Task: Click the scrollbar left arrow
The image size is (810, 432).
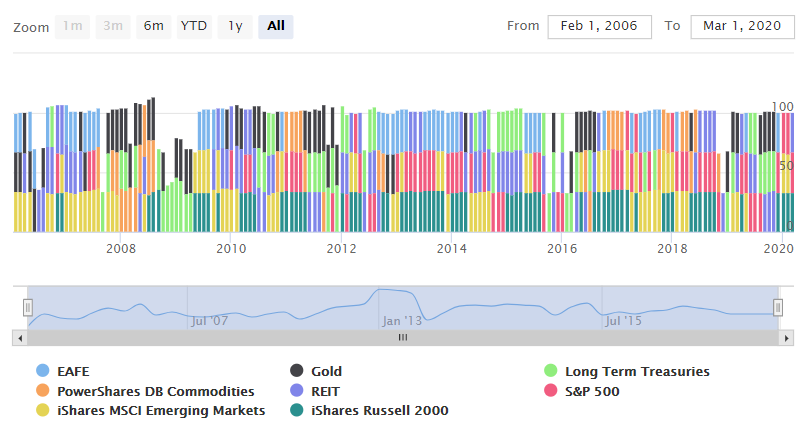Action: 20,338
